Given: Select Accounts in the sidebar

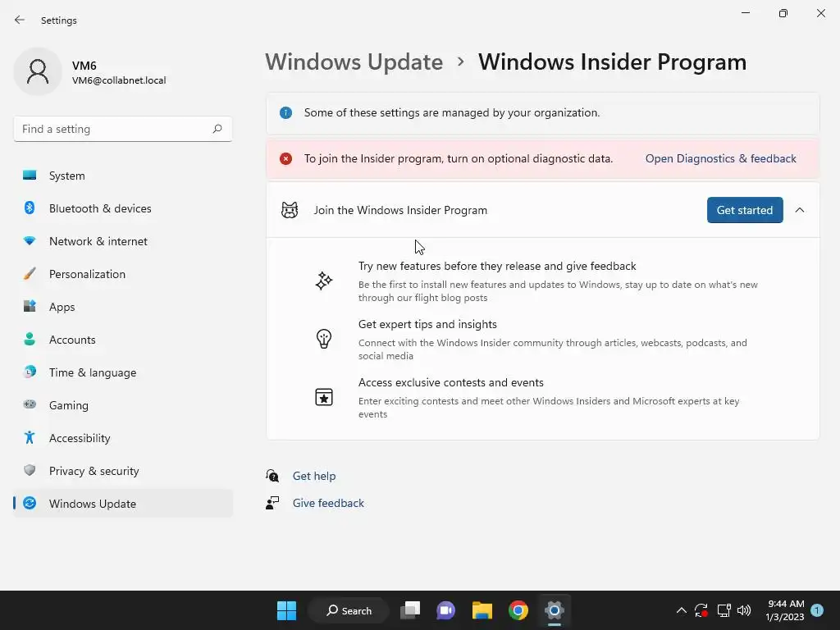Looking at the screenshot, I should [123, 340].
